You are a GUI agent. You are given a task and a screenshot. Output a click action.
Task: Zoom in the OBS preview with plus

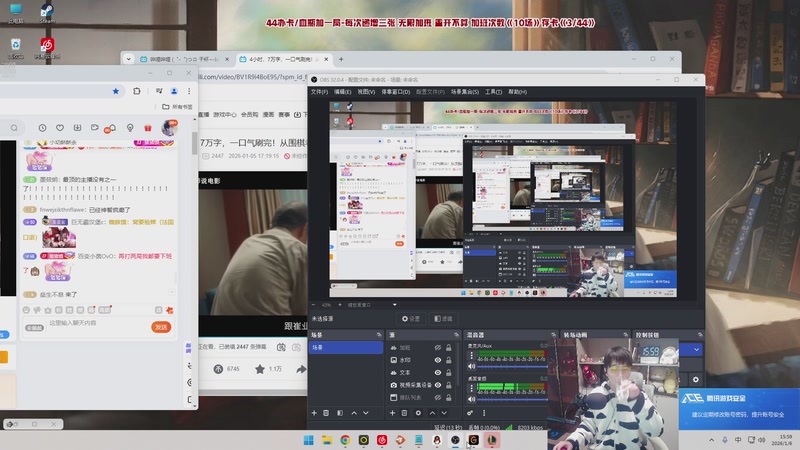(x=340, y=305)
